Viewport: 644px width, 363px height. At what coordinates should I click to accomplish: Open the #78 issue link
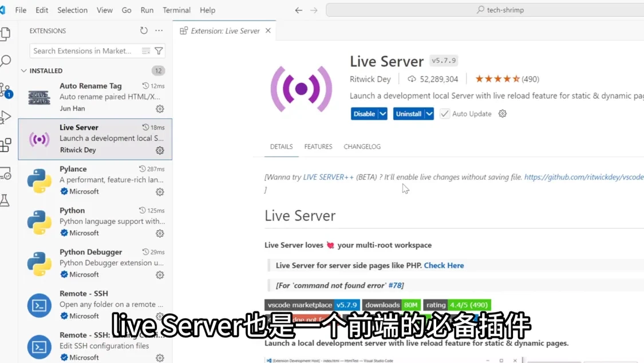click(394, 285)
